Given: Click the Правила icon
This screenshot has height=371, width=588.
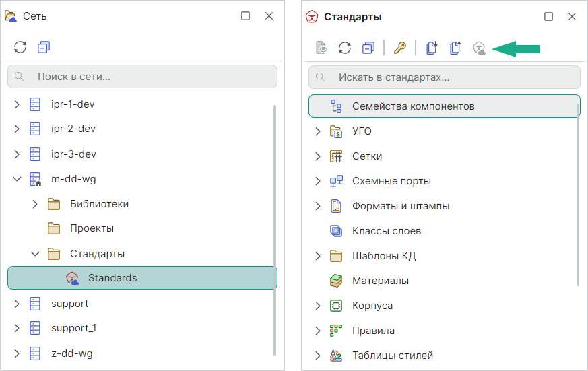Looking at the screenshot, I should click(336, 331).
